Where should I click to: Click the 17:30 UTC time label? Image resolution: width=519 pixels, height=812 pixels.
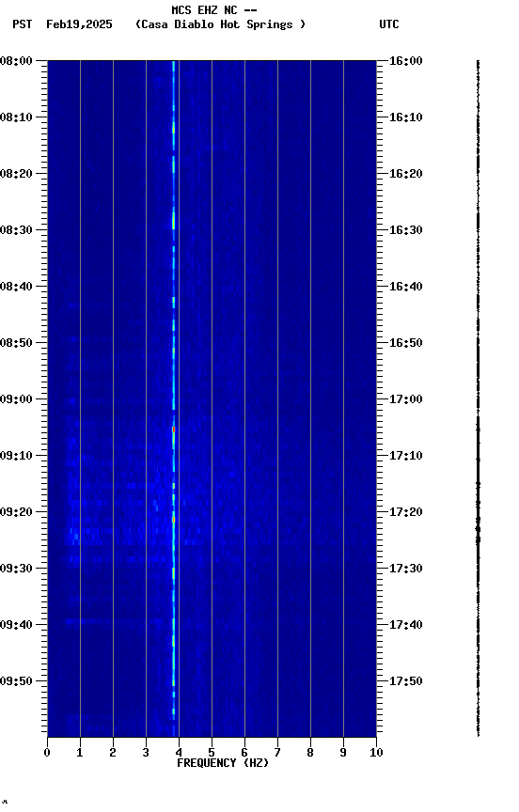[x=406, y=569]
